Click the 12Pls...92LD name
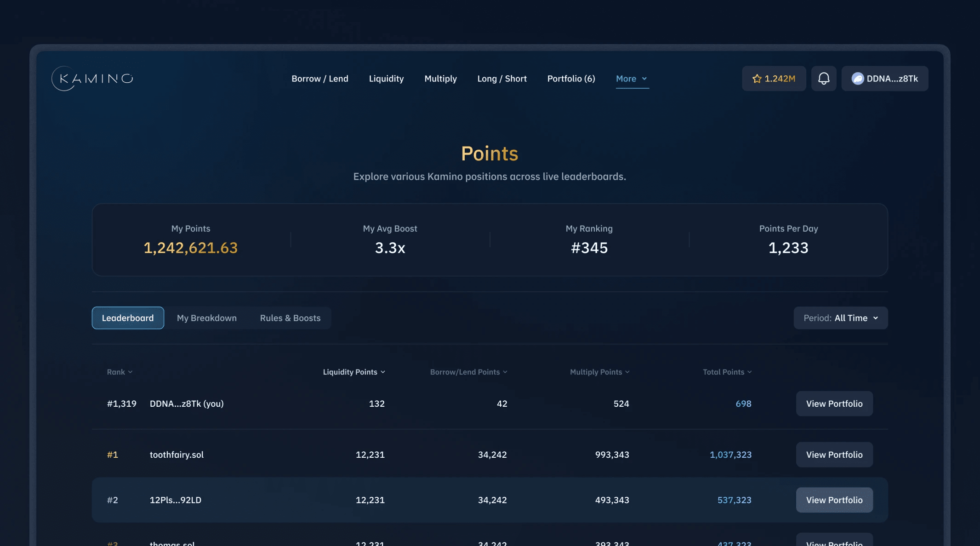980x546 pixels. coord(175,500)
